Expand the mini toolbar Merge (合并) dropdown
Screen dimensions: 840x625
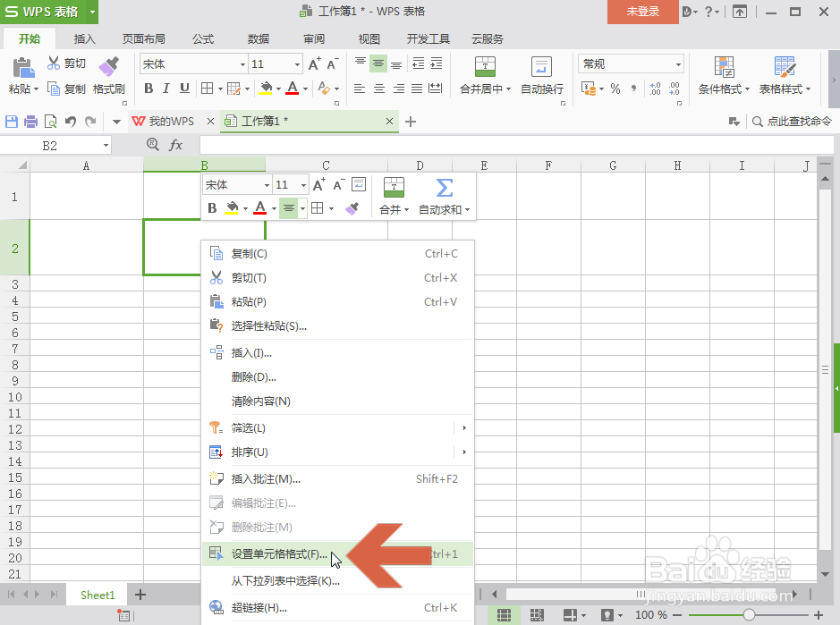tap(407, 210)
